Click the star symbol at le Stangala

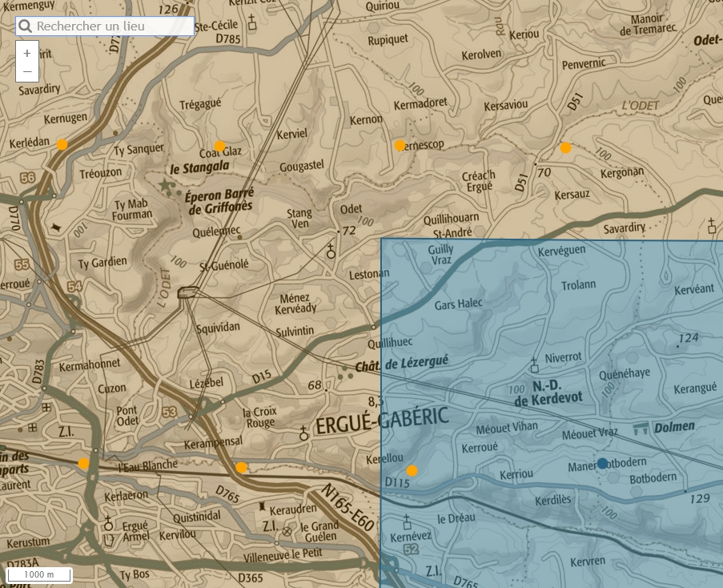(x=166, y=185)
